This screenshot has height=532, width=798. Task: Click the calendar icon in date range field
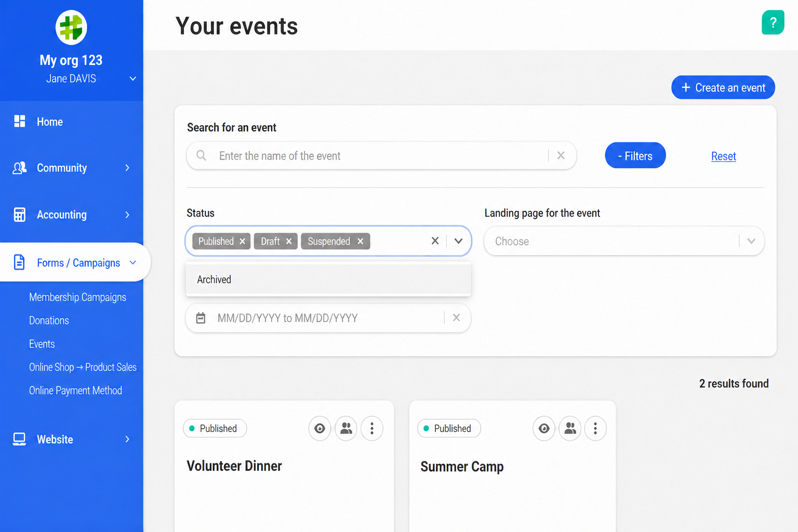tap(201, 318)
